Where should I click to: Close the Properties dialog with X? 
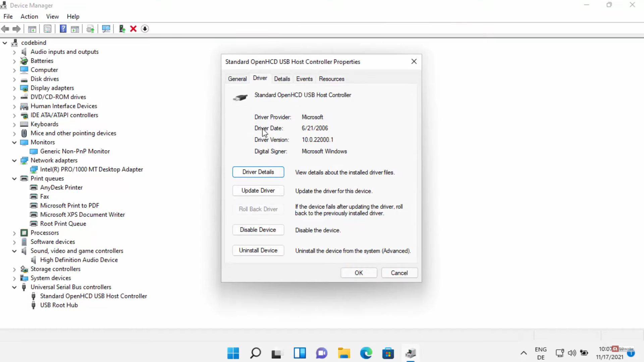tap(414, 61)
